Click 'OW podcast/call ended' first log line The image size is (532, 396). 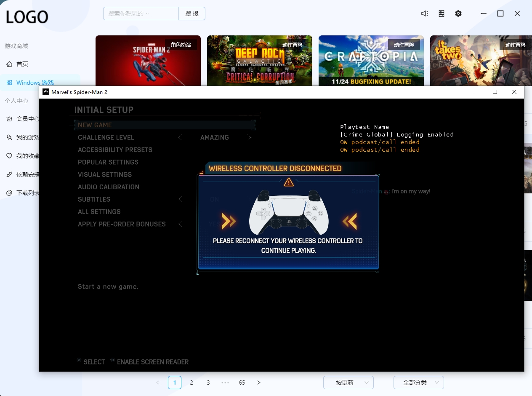click(x=380, y=142)
